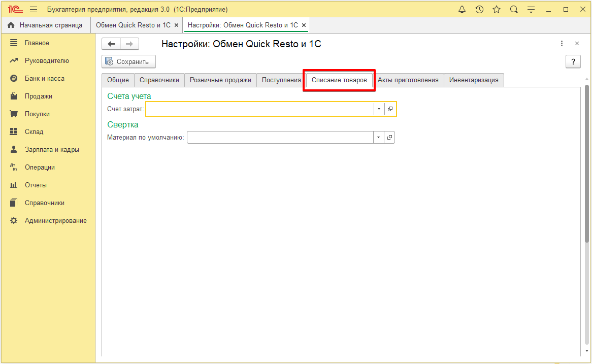
Task: Switch to the Общие tab
Action: 118,80
